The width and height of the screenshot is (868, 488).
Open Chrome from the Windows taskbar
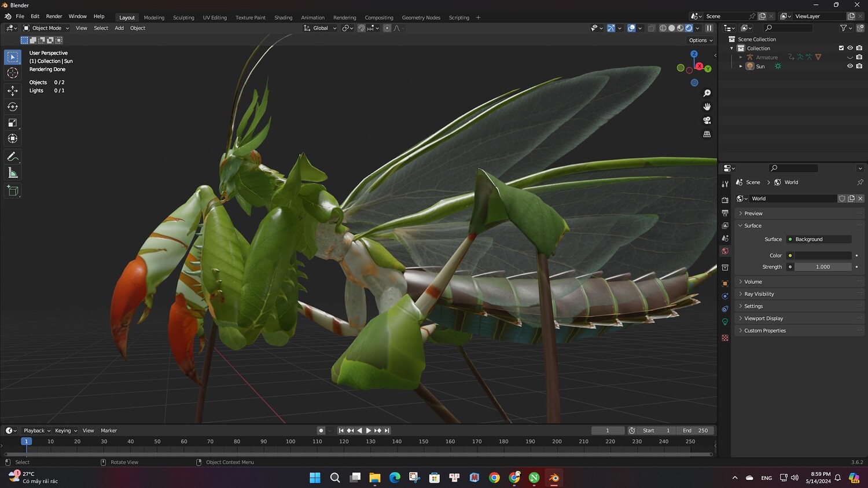coord(494,478)
